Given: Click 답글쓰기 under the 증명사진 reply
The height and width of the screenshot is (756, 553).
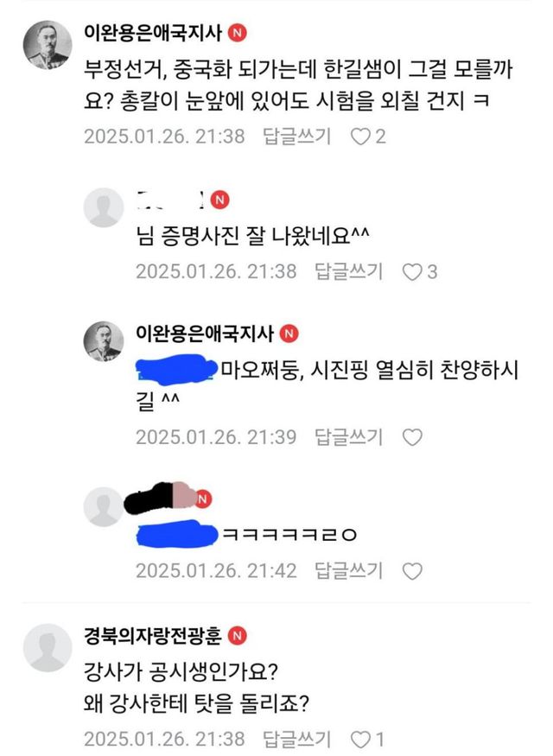Looking at the screenshot, I should [348, 272].
